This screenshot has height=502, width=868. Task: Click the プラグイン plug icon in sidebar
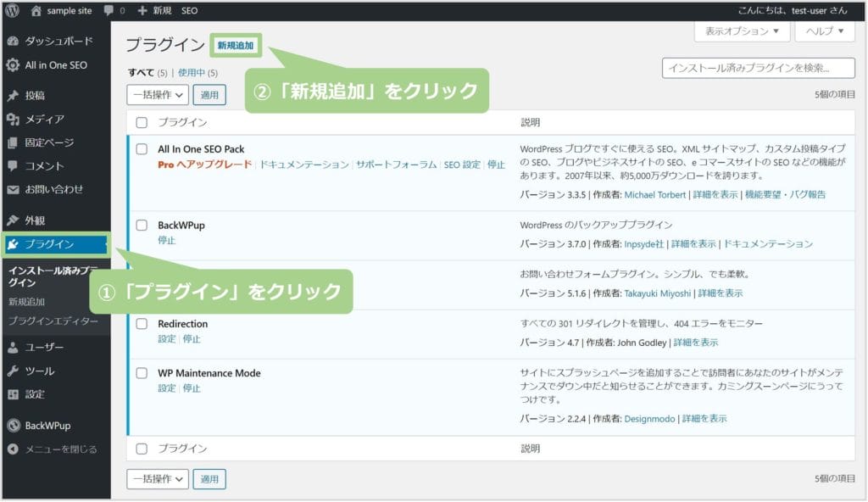(x=13, y=244)
